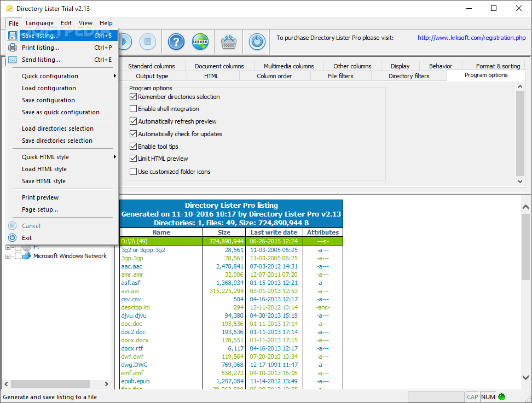Screen dimensions: 532x403
Task: Select Save as quick configuration entry
Action: click(x=62, y=112)
